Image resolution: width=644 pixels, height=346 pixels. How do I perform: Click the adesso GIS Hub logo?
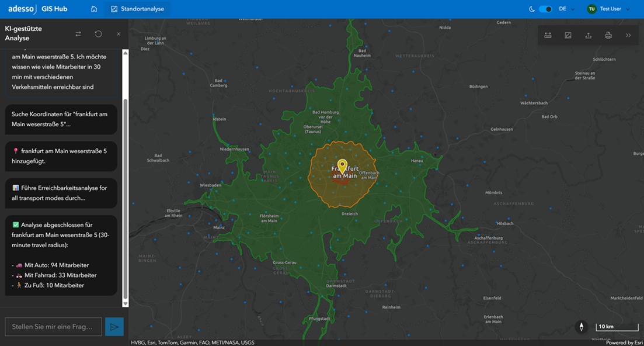(x=38, y=9)
